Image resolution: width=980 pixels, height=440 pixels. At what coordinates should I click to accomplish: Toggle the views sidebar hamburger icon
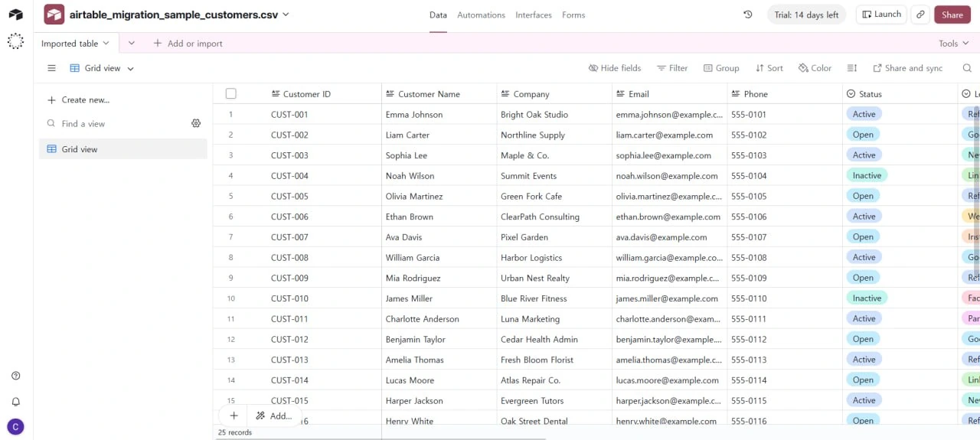coord(51,68)
